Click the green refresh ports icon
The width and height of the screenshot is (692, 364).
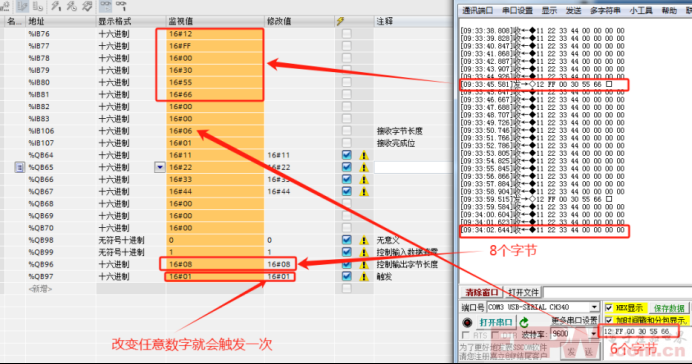[524, 322]
